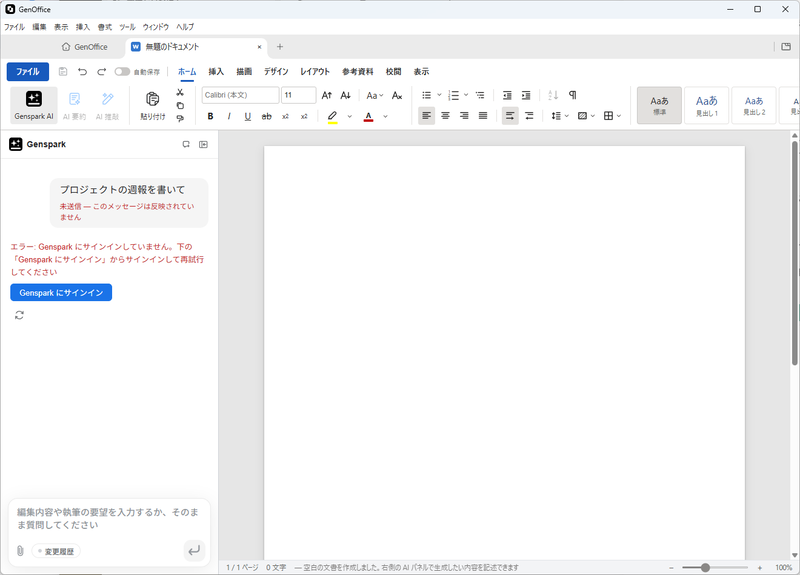Apply subscript formatting
Image resolution: width=800 pixels, height=575 pixels.
[x=285, y=116]
